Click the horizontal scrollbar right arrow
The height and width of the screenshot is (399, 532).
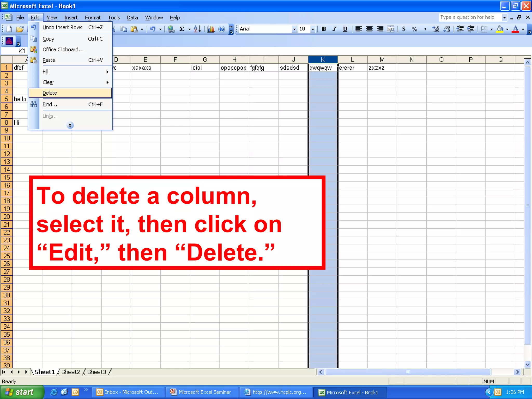point(517,372)
